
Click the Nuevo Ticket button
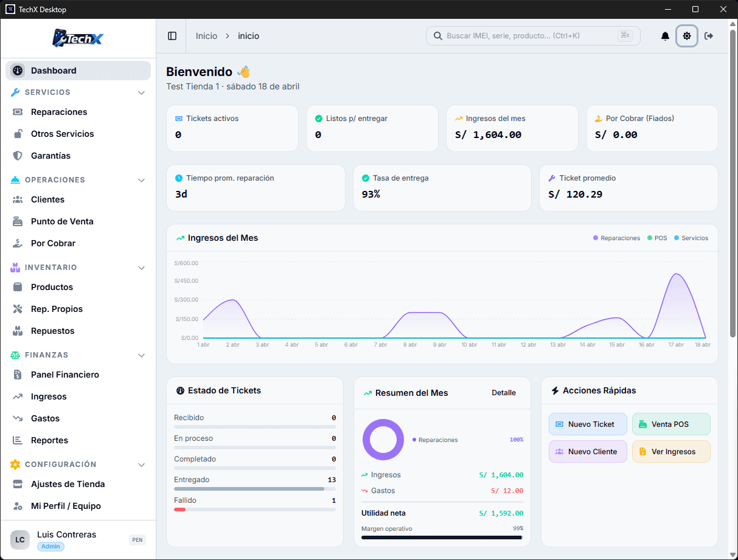coord(588,424)
